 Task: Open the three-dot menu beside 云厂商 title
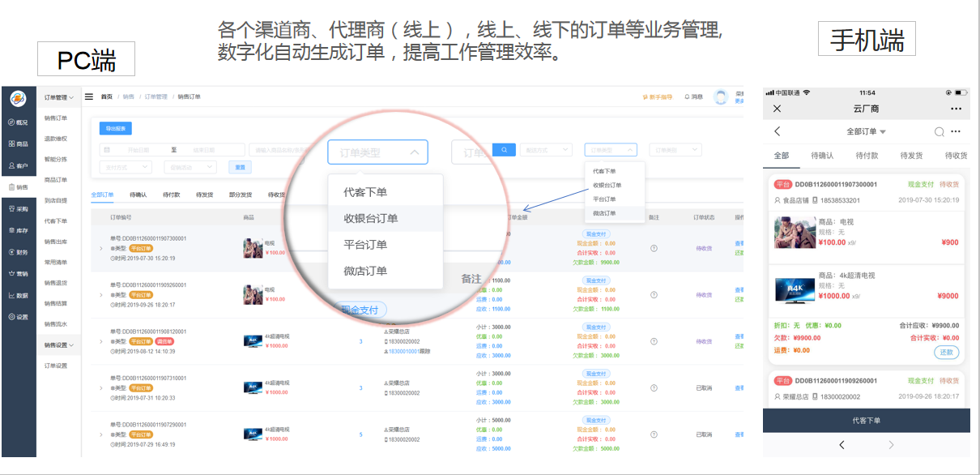(x=957, y=109)
